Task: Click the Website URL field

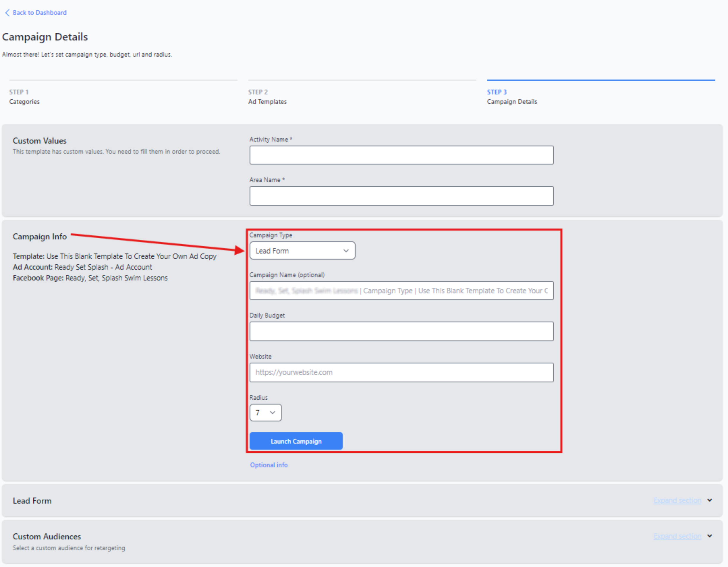Action: tap(401, 372)
